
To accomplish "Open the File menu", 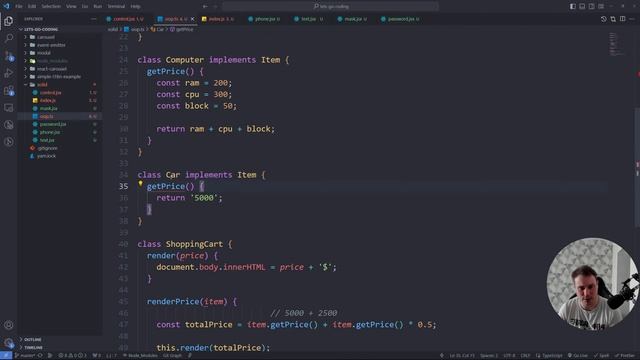I will pos(19,7).
